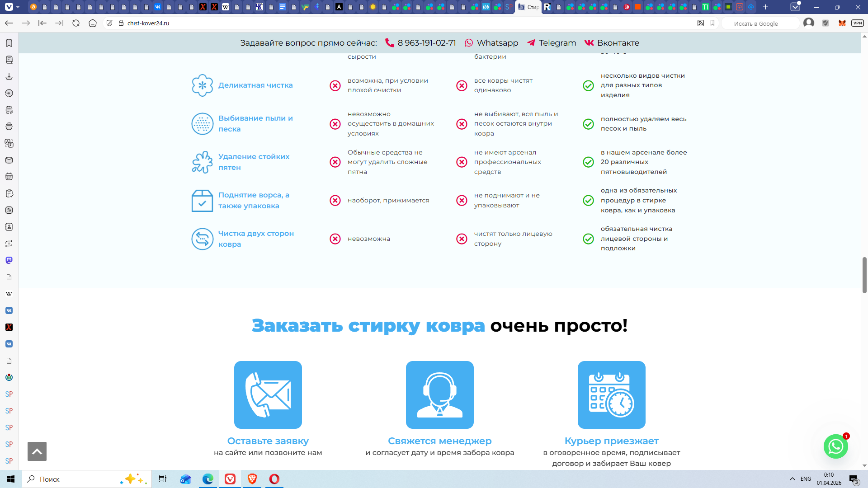The height and width of the screenshot is (488, 868).
Task: Click the green WhatsApp chat bubble
Action: pos(835,446)
